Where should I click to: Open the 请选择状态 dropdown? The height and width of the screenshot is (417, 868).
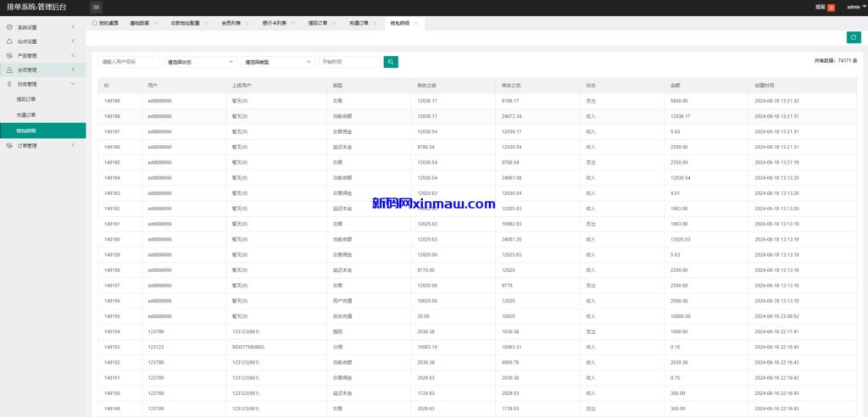[x=200, y=62]
